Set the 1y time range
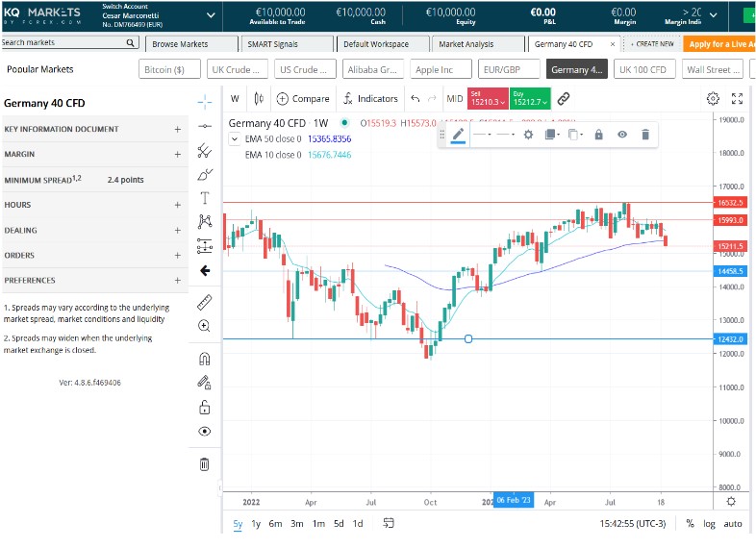Viewport: 756px width, 548px height. coord(256,523)
